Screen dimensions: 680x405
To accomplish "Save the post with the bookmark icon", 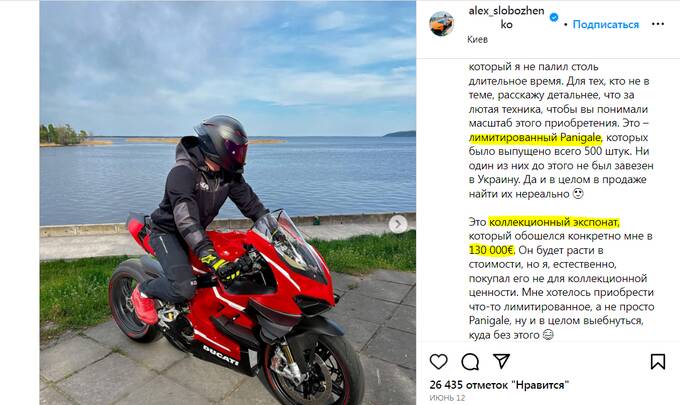I will (657, 361).
